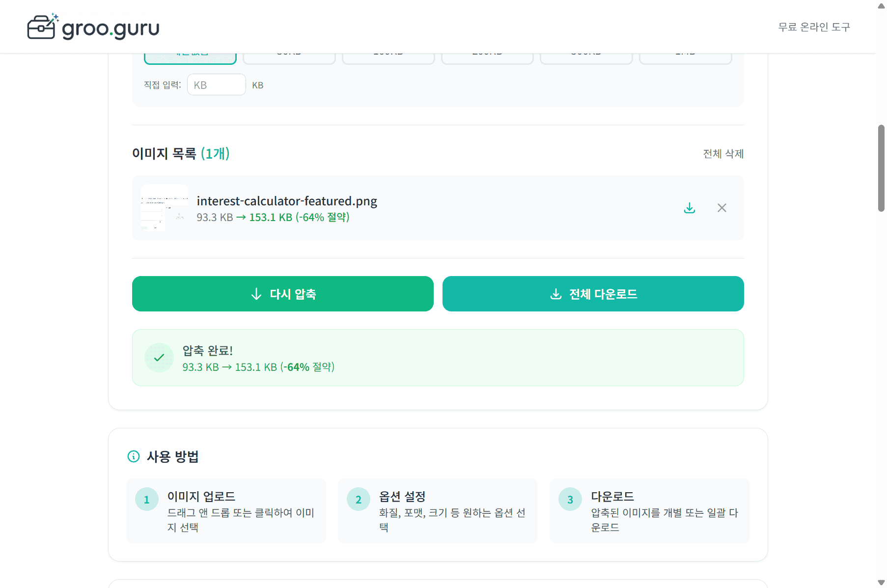Image resolution: width=887 pixels, height=588 pixels.
Task: Remove the image using the X icon
Action: (721, 208)
